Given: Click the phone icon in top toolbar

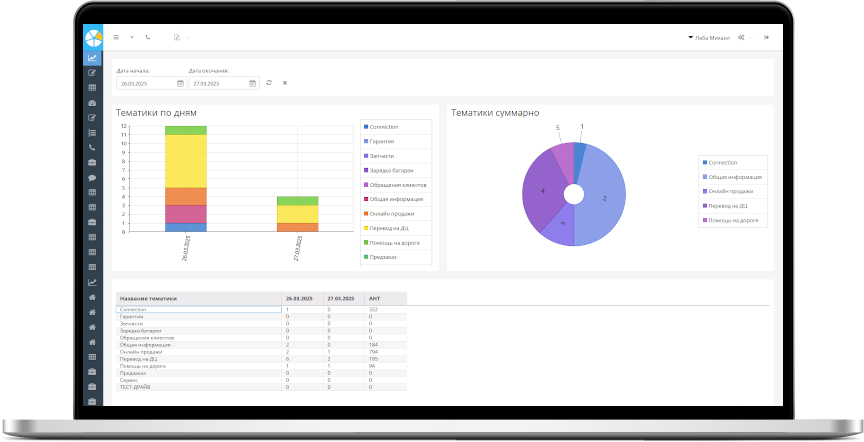Looking at the screenshot, I should click(x=148, y=37).
